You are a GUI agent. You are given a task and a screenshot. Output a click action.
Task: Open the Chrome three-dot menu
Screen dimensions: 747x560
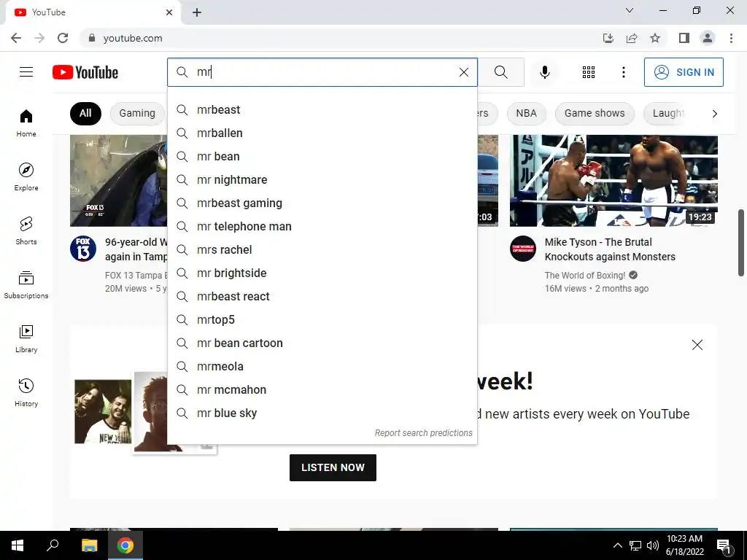point(731,38)
